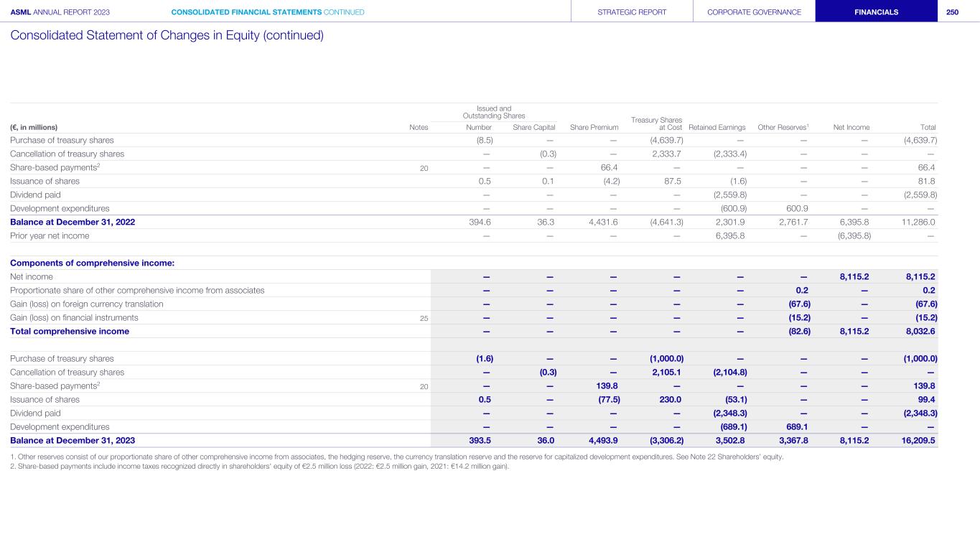Click the Retained Earnings column header
The height and width of the screenshot is (552, 980).
click(x=717, y=128)
